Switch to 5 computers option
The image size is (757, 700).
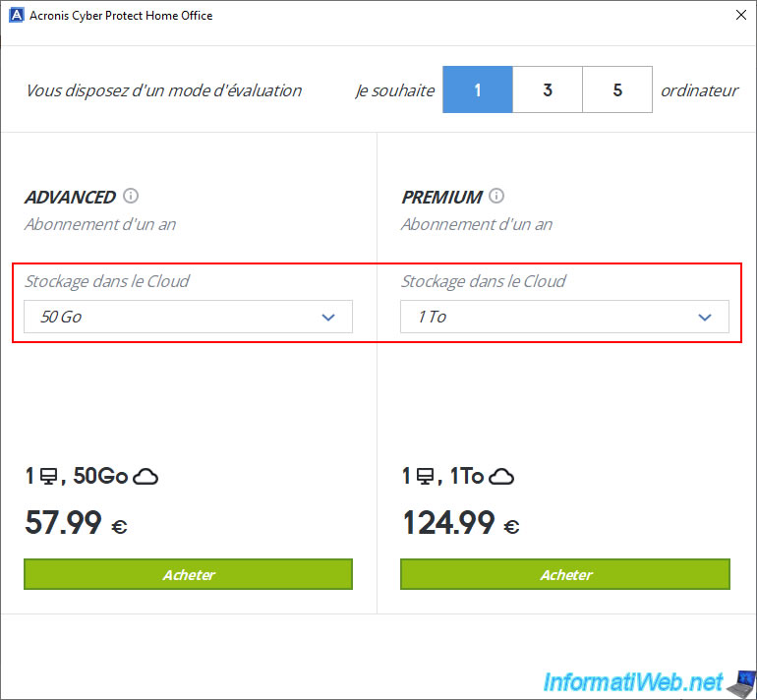(x=617, y=90)
